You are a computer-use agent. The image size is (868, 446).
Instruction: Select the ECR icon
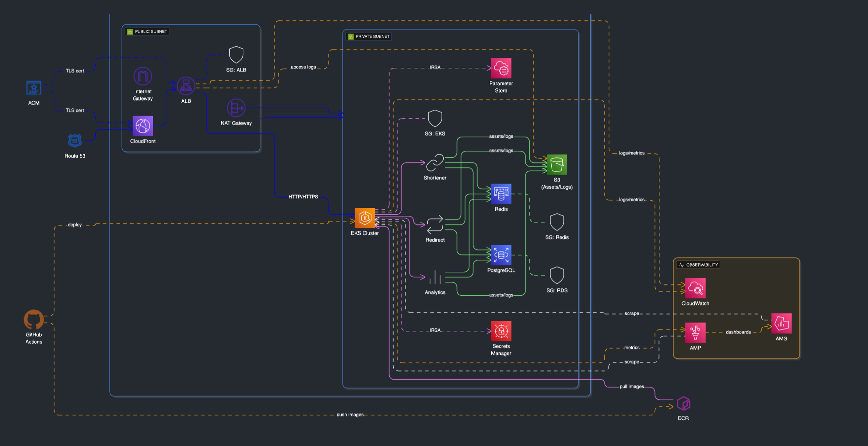(x=683, y=404)
